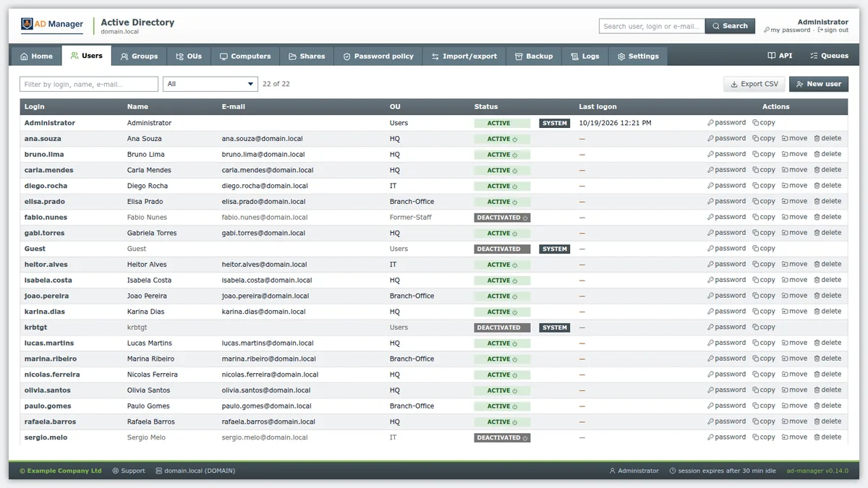Click move action for elisa.prado
Screen dimensions: 868x488
coord(794,202)
